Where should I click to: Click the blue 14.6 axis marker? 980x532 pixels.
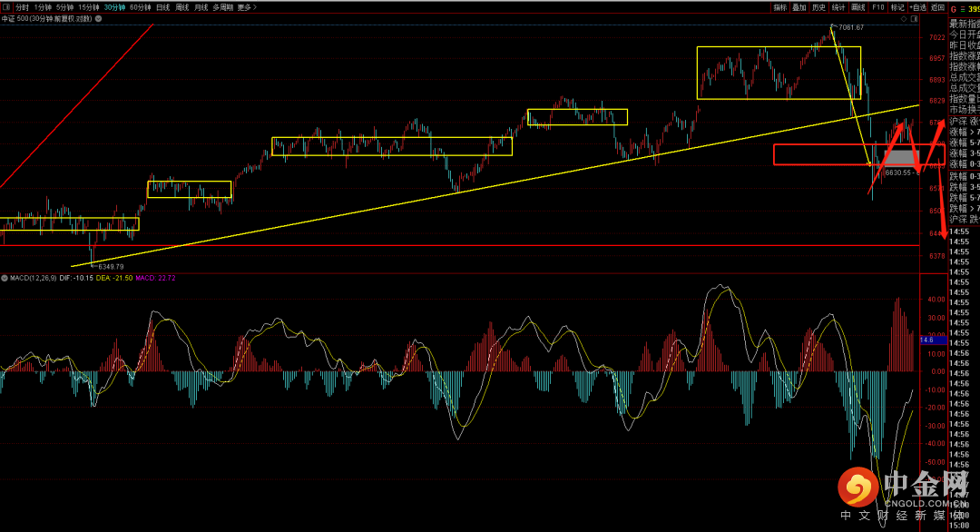pyautogui.click(x=933, y=340)
